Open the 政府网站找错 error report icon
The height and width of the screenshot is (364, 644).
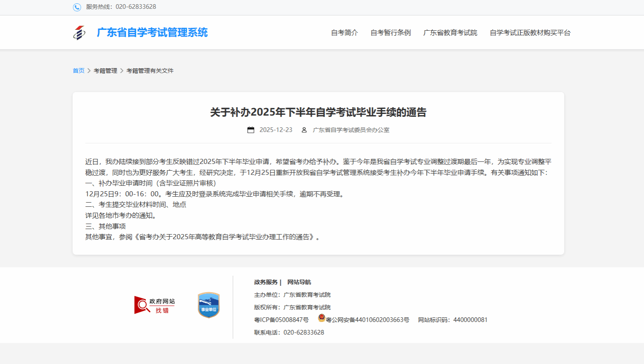[154, 305]
